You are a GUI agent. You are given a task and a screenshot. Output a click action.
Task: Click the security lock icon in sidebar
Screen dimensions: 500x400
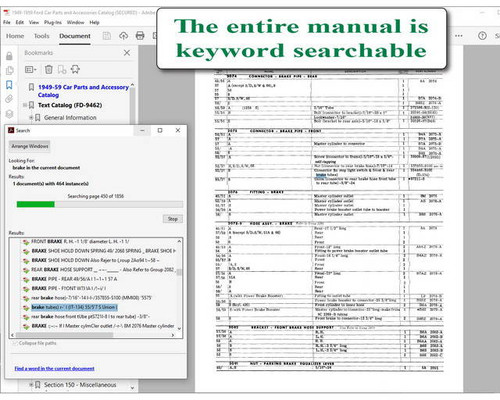(9, 56)
